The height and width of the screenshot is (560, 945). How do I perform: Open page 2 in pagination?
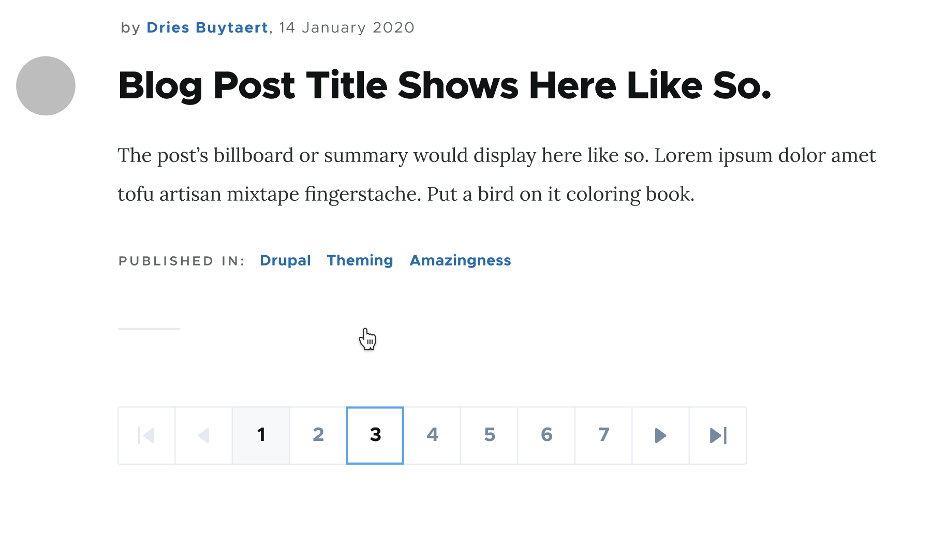(x=318, y=435)
